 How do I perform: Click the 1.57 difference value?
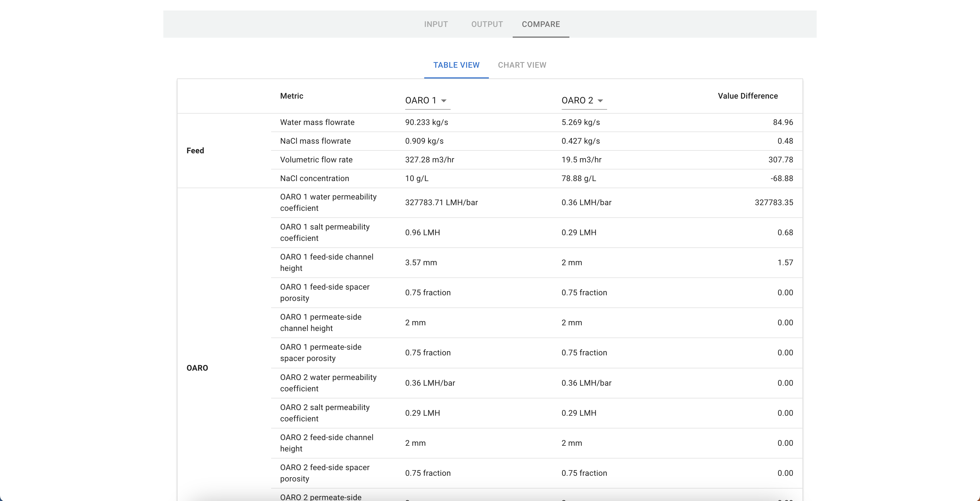coord(785,263)
